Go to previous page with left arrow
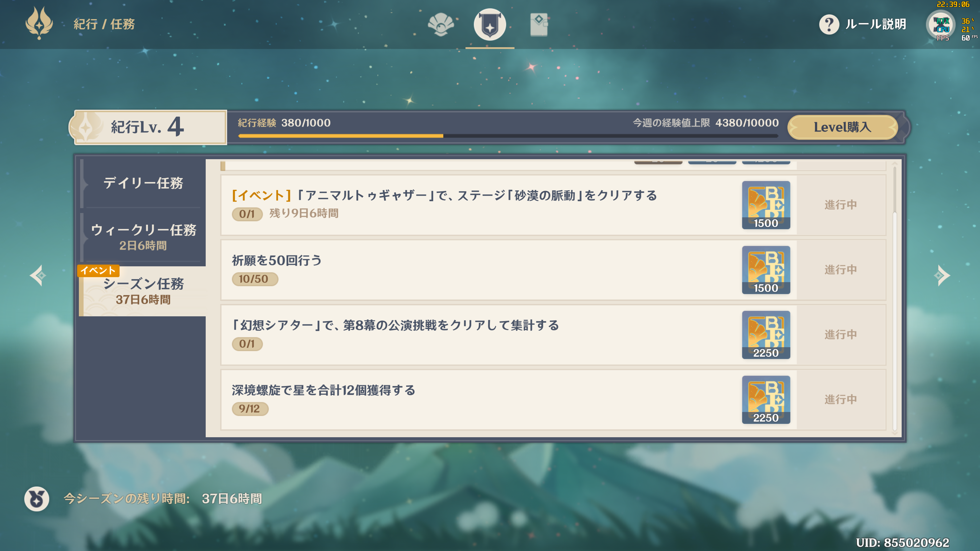This screenshot has height=551, width=980. point(38,275)
